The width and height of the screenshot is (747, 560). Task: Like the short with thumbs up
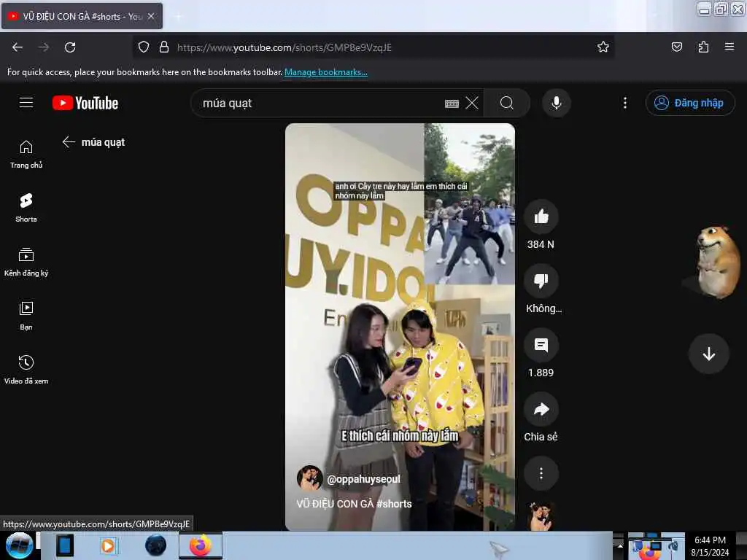[x=541, y=217]
